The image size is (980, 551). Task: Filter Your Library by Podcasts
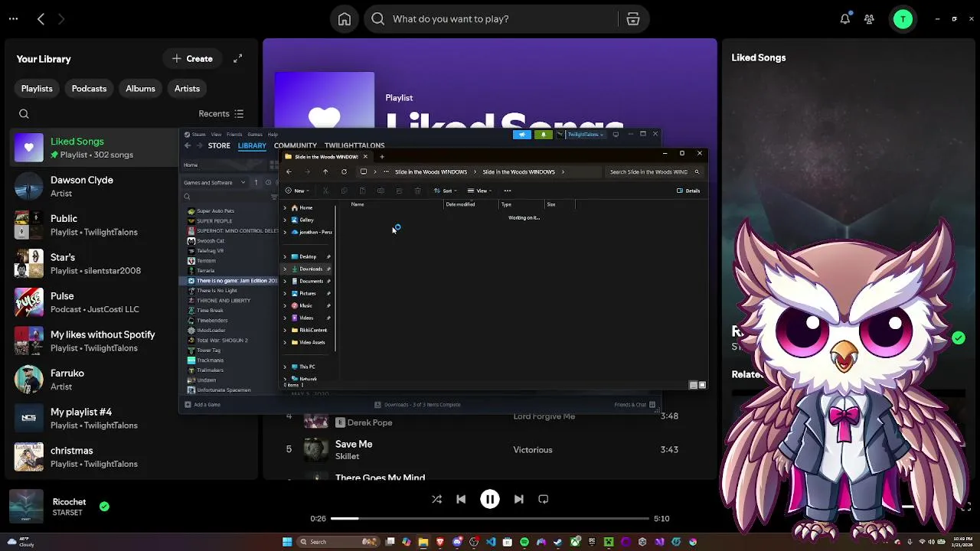point(89,89)
